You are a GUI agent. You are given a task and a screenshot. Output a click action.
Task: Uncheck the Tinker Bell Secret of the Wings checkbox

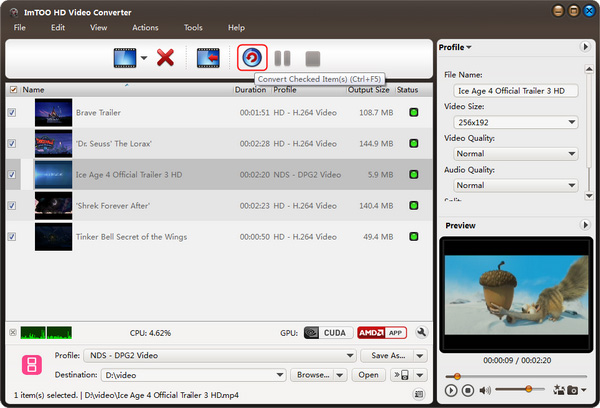point(12,237)
